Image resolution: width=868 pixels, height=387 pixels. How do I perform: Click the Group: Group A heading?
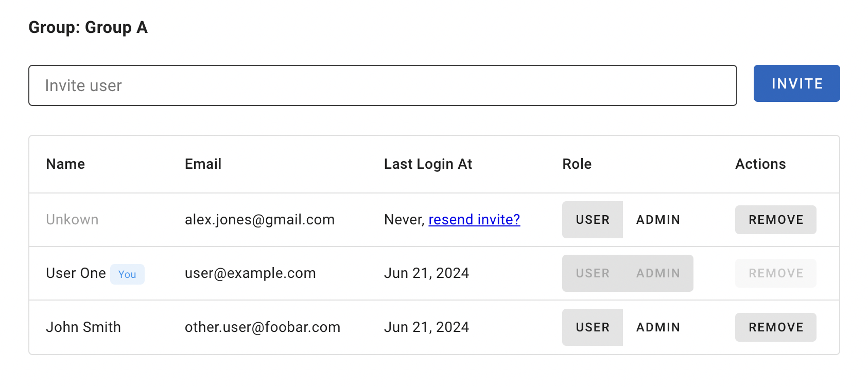(x=88, y=27)
